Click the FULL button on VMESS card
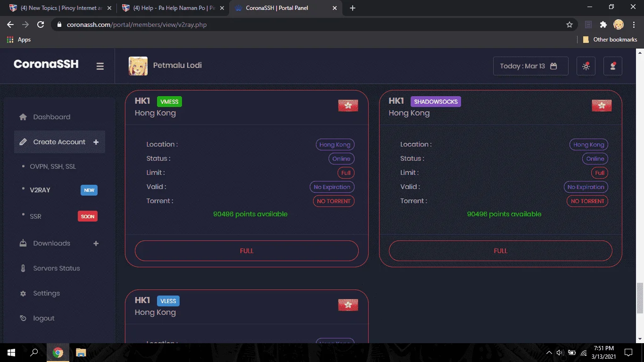The image size is (644, 362). (x=247, y=251)
